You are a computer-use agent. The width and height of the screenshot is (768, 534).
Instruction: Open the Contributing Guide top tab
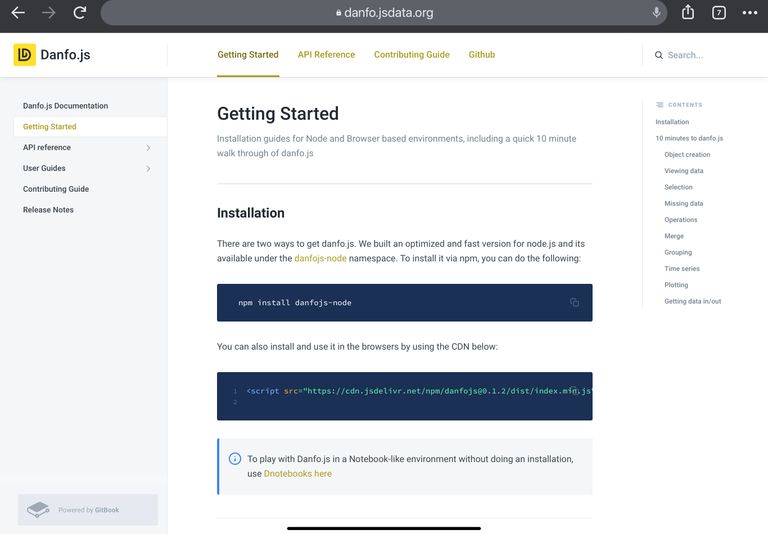tap(411, 54)
